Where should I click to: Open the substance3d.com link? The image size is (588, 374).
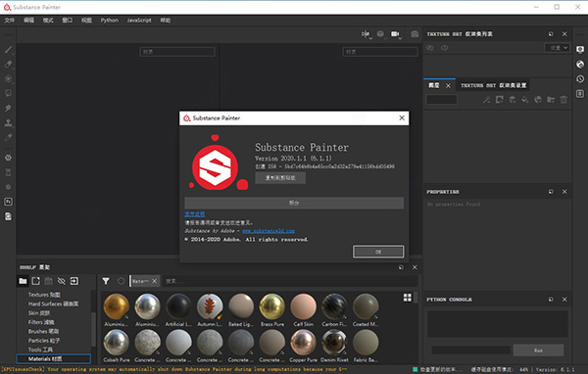pos(269,231)
